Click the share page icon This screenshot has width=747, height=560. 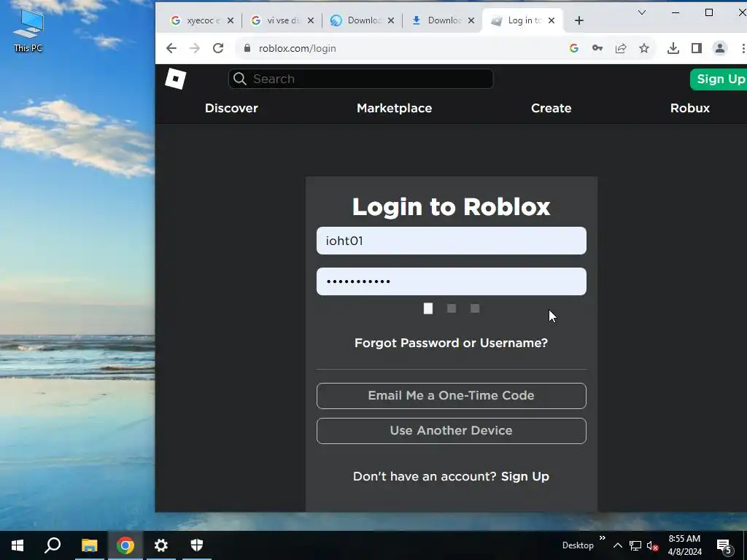[x=621, y=48]
